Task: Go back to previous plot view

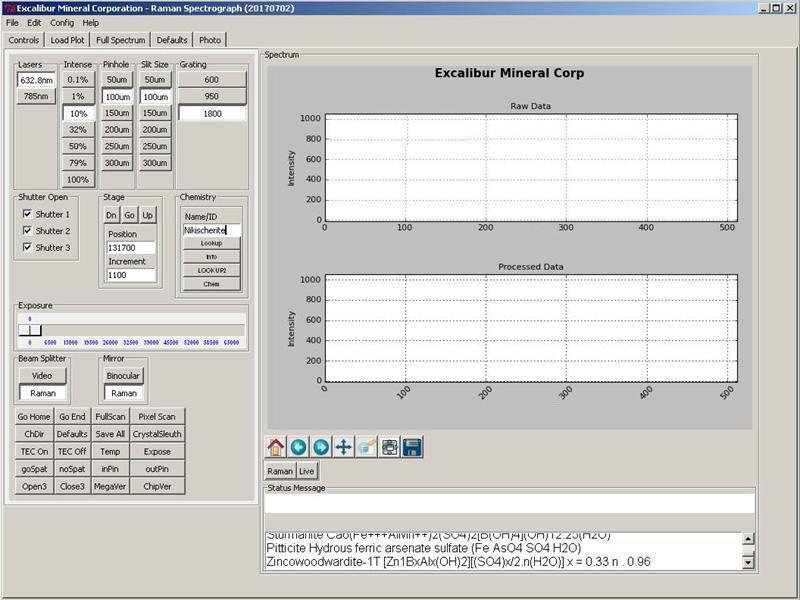Action: (298, 447)
